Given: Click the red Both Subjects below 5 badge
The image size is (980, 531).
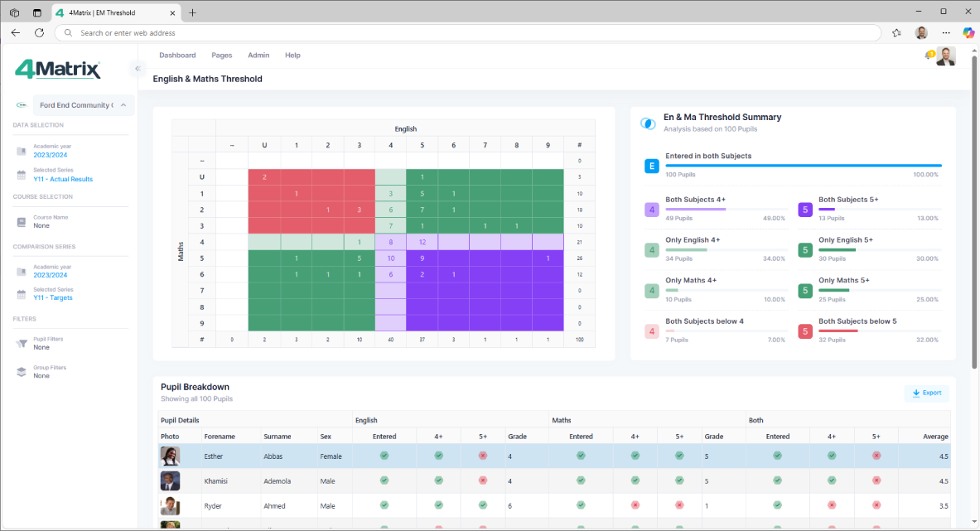Looking at the screenshot, I should (x=804, y=331).
